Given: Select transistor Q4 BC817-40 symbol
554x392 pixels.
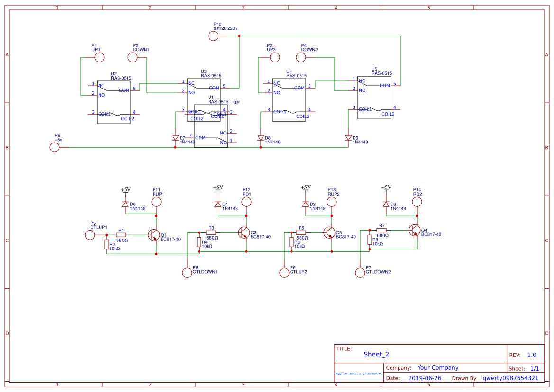Looking at the screenshot, I should click(415, 231).
